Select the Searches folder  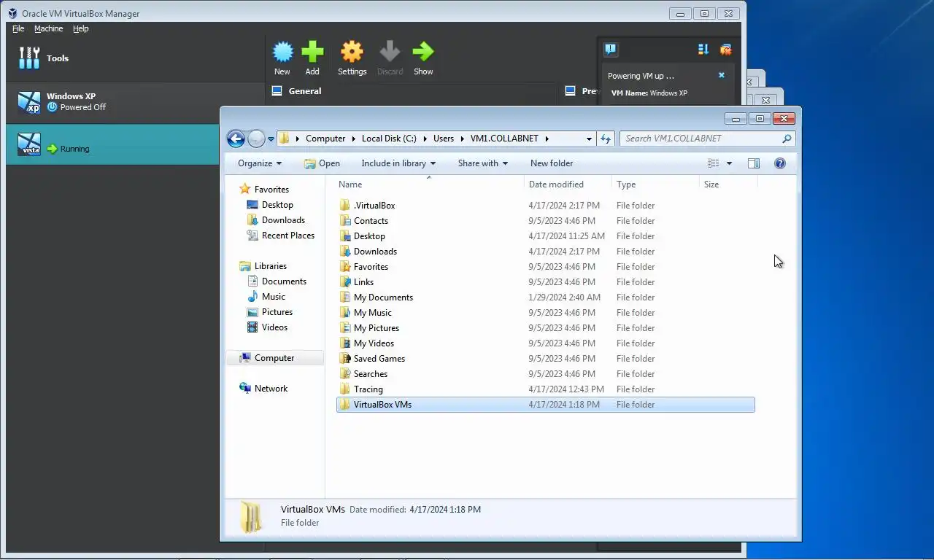[545, 374]
